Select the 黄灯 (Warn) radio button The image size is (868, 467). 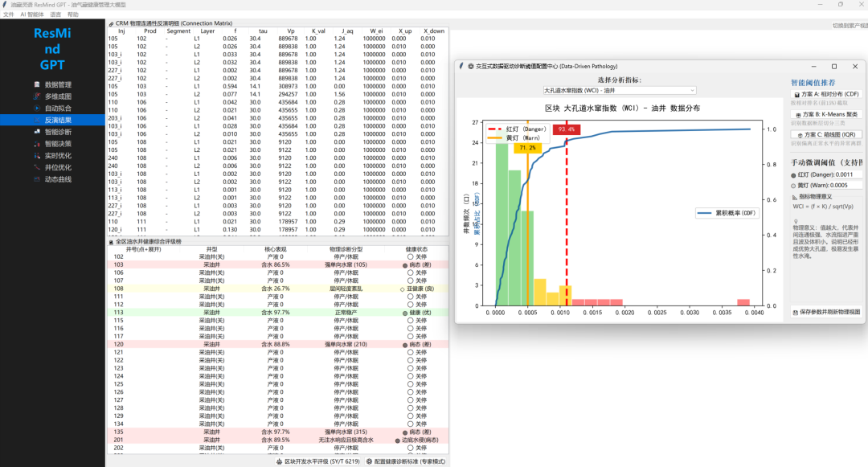793,186
